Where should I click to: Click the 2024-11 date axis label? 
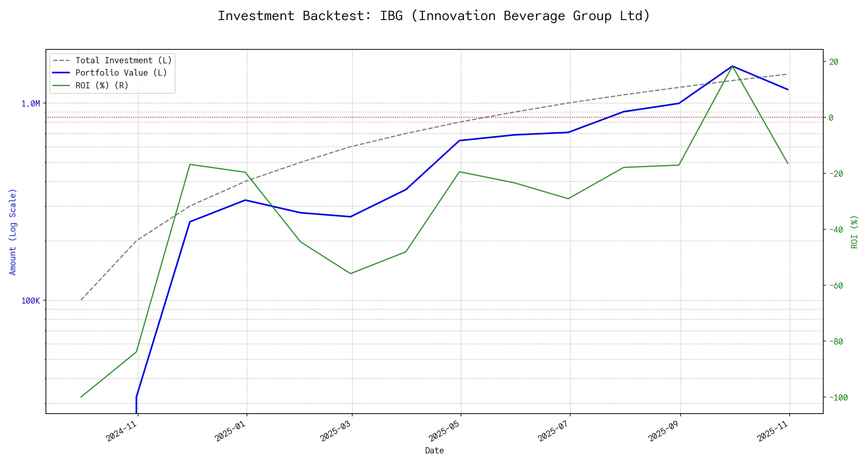click(x=122, y=431)
